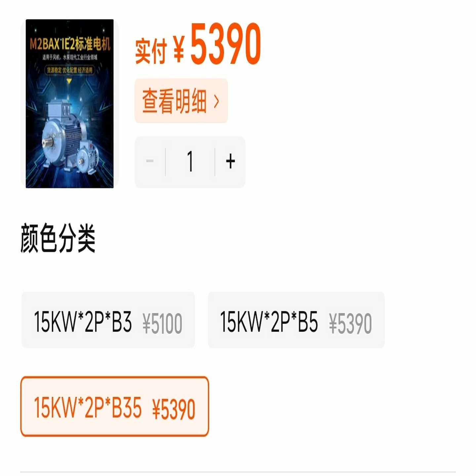Click the large 5390 price amount
The height and width of the screenshot is (476, 476).
tap(226, 43)
